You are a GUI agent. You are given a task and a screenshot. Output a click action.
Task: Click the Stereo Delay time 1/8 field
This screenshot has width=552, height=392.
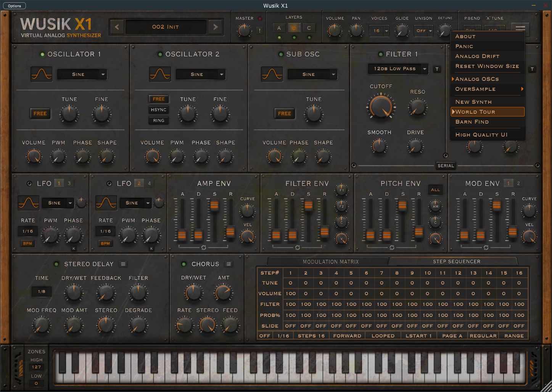[x=42, y=291]
